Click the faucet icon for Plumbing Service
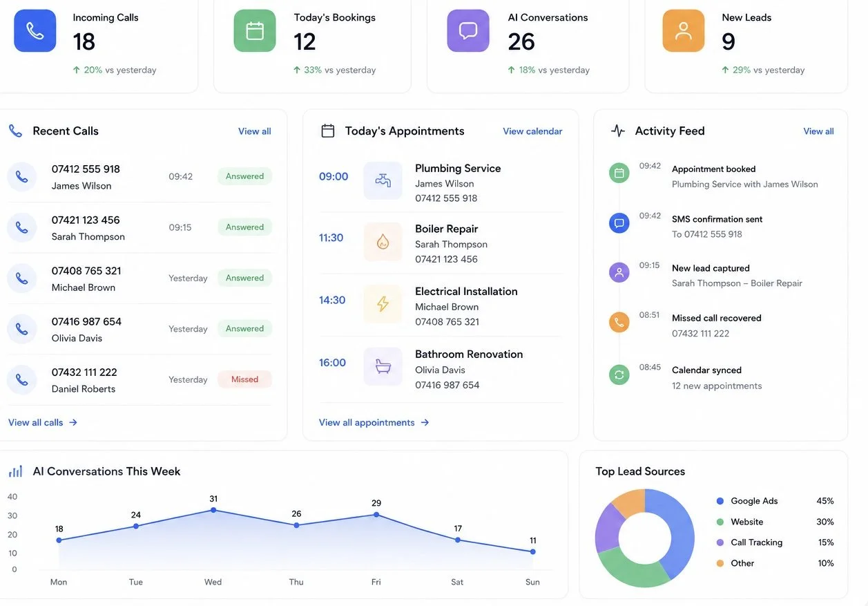The image size is (868, 606). coord(383,181)
